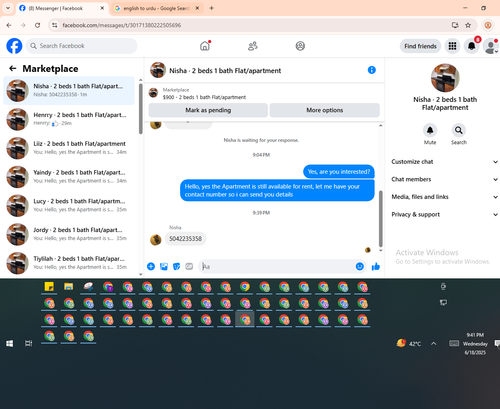This screenshot has height=409, width=500.
Task: Open more actions plus icon in composer
Action: coord(151,266)
